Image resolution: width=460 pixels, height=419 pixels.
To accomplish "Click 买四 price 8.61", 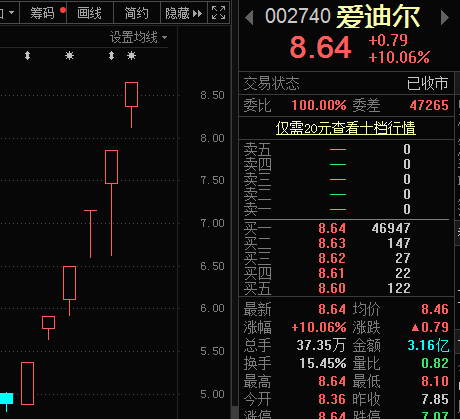I will (332, 273).
